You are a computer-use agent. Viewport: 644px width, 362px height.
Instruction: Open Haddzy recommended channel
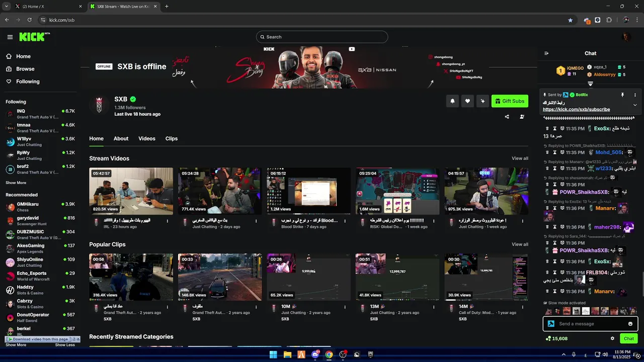[40, 290]
